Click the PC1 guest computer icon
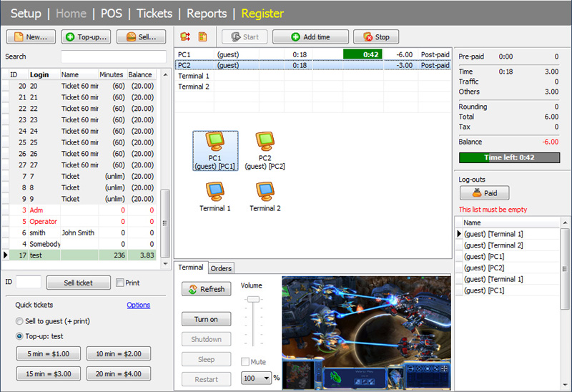The image size is (572, 392). coord(214,142)
